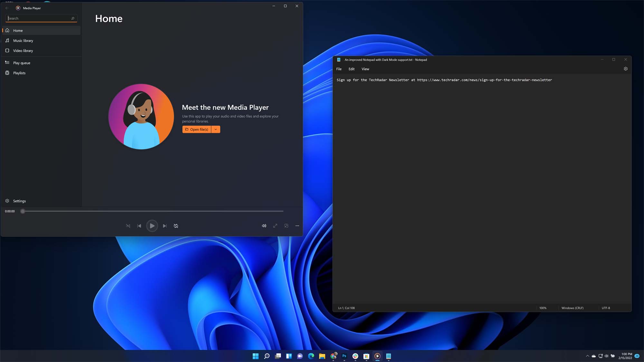This screenshot has height=362, width=644.
Task: Click the back arrow in Media Player
Action: click(x=7, y=8)
